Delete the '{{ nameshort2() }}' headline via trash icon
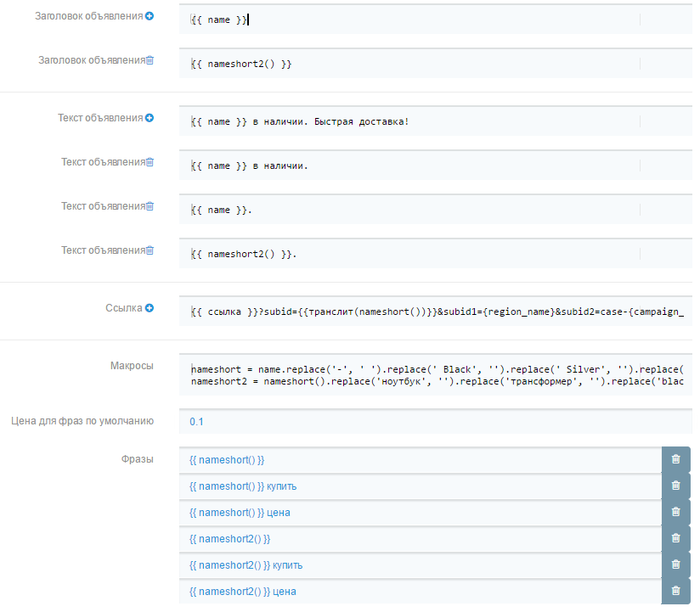This screenshot has height=612, width=700. [x=150, y=60]
